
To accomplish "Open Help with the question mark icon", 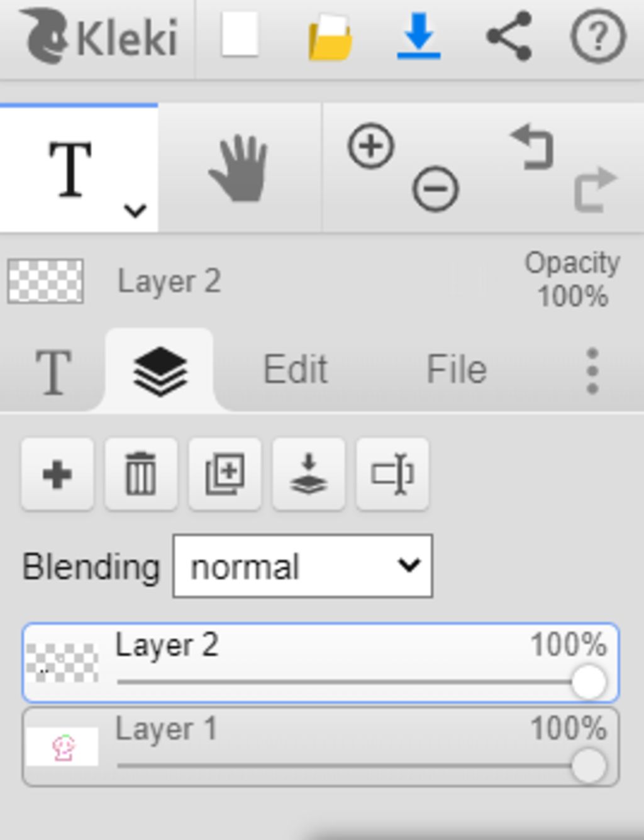I will coord(597,37).
